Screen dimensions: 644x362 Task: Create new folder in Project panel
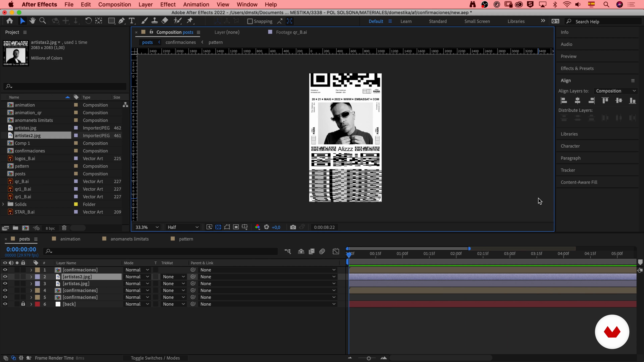pyautogui.click(x=15, y=228)
